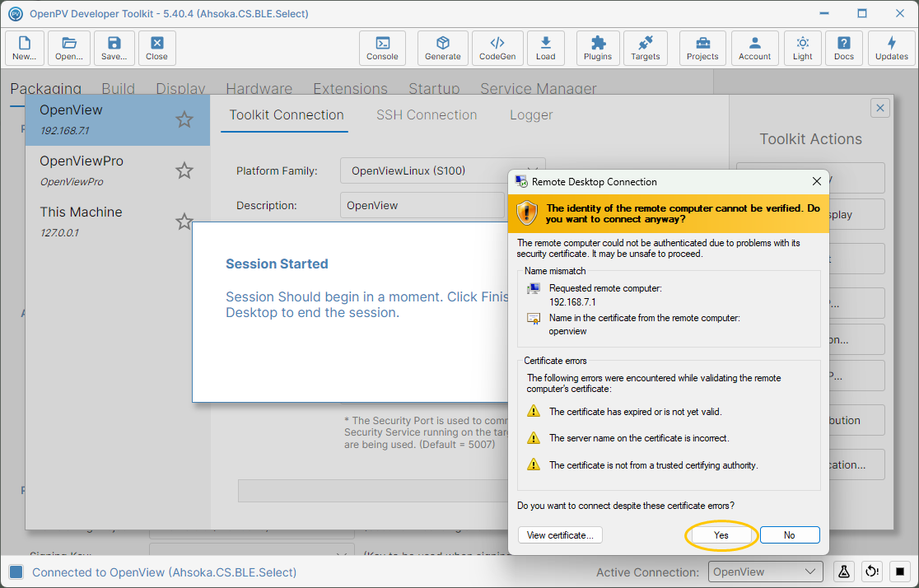
Task: Click the certificate name openview
Action: 567,331
